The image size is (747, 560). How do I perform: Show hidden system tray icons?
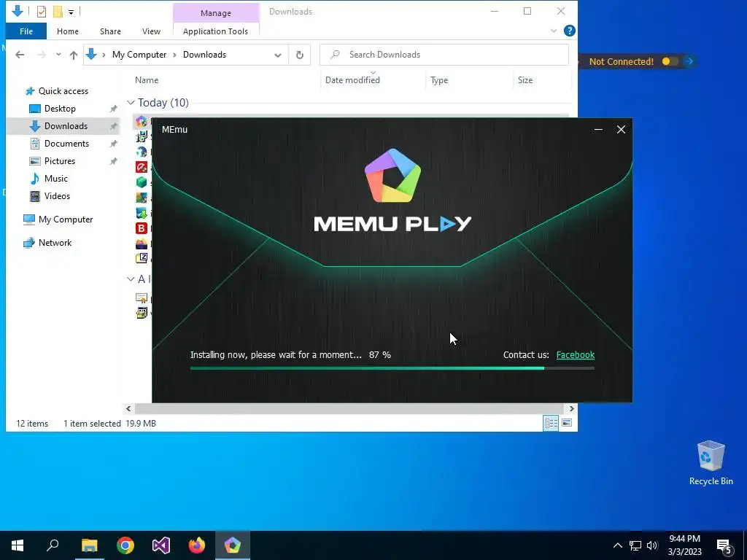coord(617,545)
